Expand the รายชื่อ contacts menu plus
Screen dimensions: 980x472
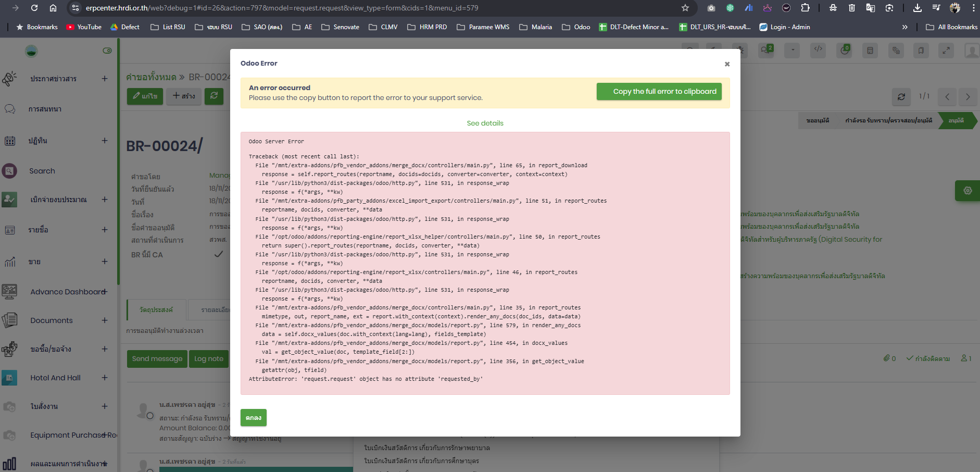tap(105, 230)
